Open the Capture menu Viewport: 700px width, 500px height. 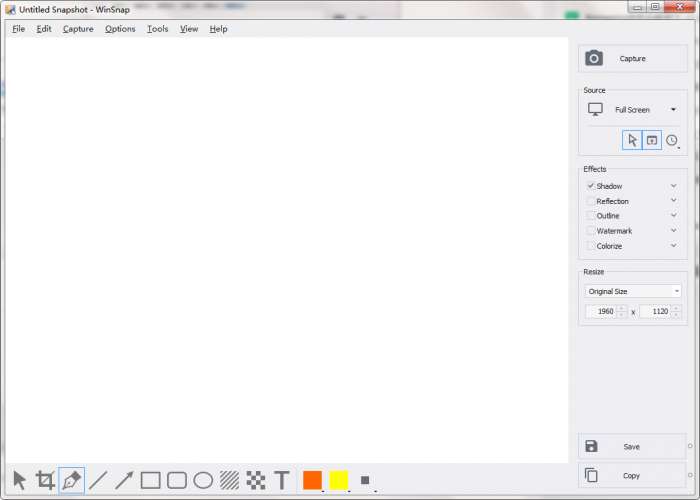(78, 29)
